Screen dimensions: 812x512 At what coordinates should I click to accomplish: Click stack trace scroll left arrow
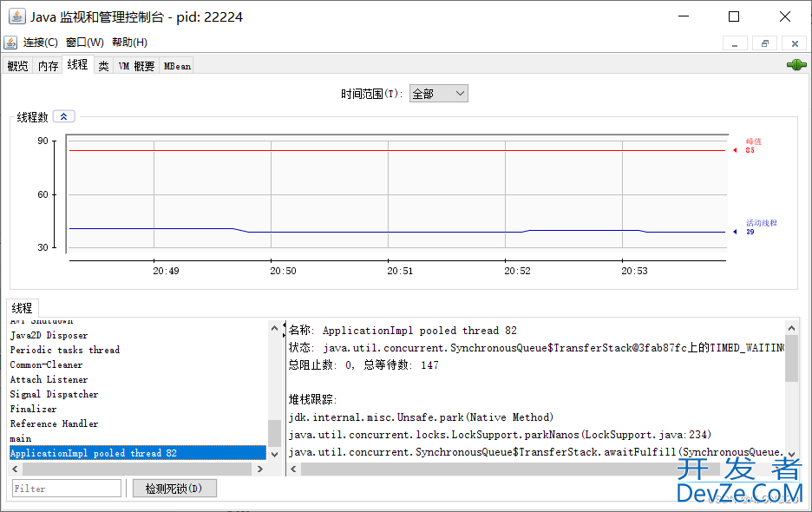[293, 469]
